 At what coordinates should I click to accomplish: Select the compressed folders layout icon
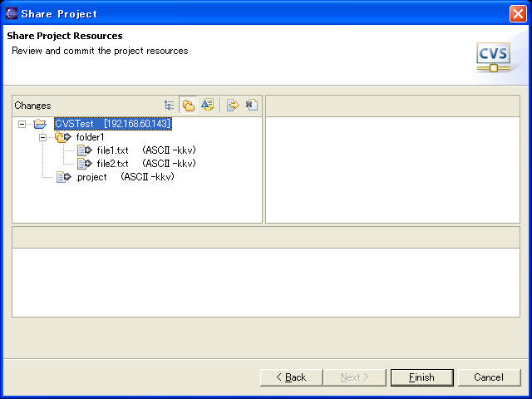(x=189, y=106)
